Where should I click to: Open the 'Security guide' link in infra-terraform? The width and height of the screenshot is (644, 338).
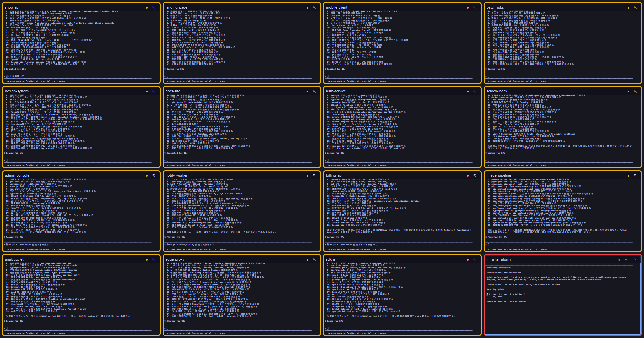(x=495, y=289)
